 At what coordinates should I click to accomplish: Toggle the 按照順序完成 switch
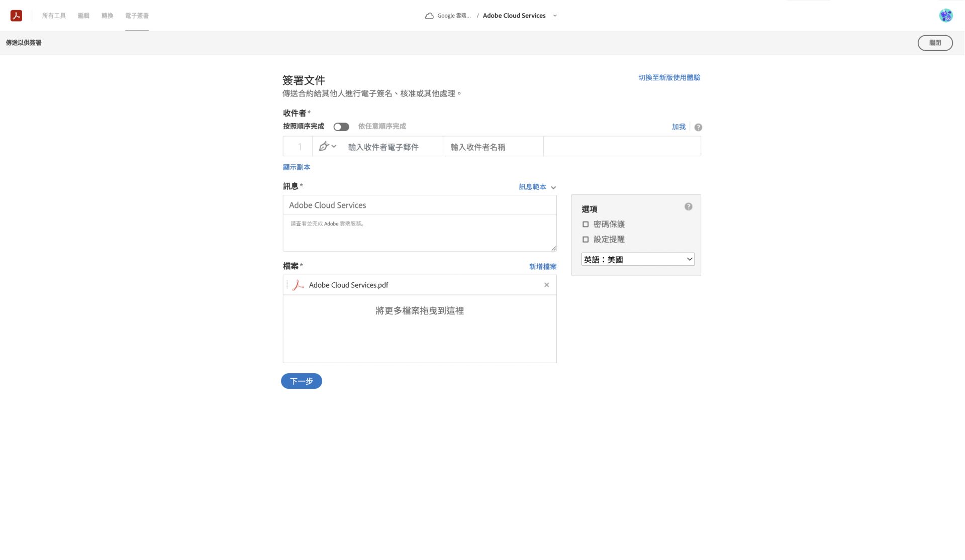click(341, 126)
